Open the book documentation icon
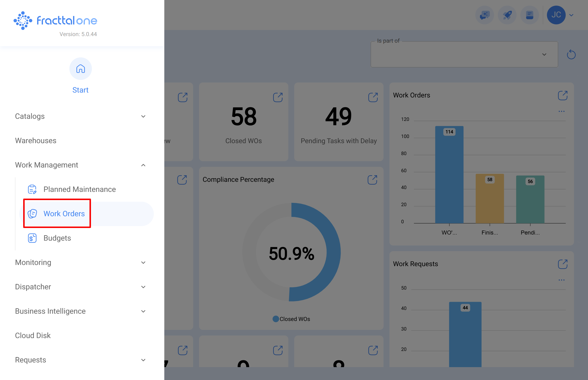Image resolution: width=588 pixels, height=380 pixels. pyautogui.click(x=529, y=15)
